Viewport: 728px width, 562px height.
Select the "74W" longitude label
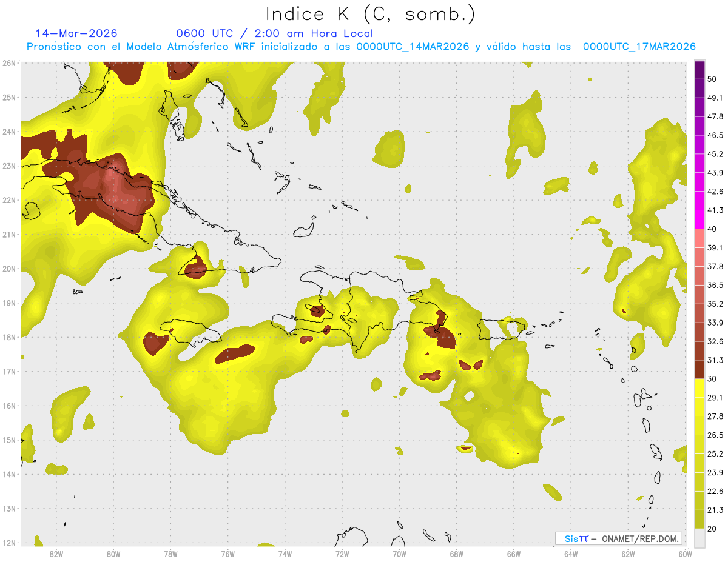285,554
